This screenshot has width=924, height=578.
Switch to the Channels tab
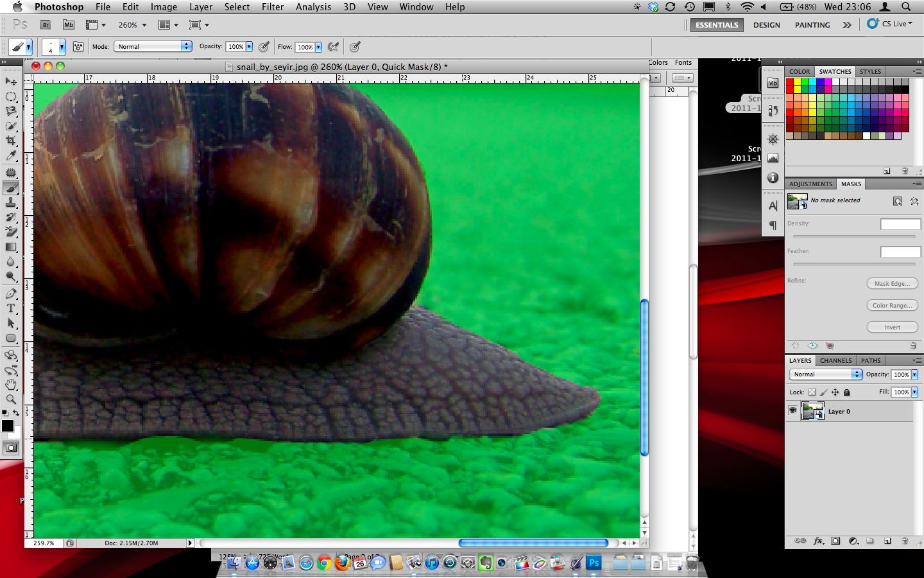pos(835,360)
